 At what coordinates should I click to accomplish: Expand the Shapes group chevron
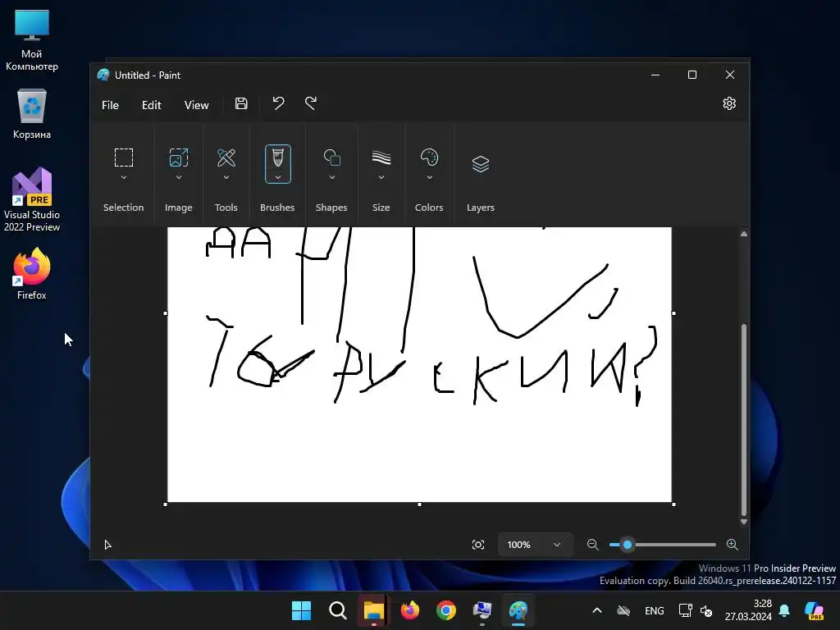coord(331,177)
